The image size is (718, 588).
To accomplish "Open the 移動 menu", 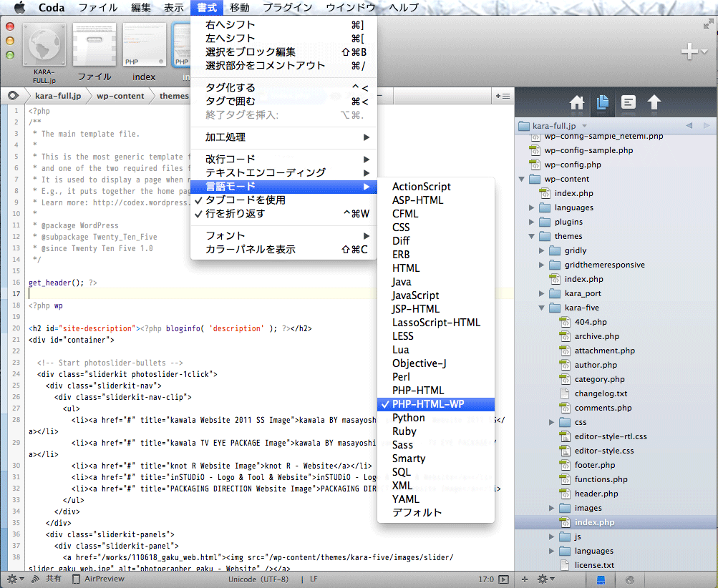I will click(240, 7).
